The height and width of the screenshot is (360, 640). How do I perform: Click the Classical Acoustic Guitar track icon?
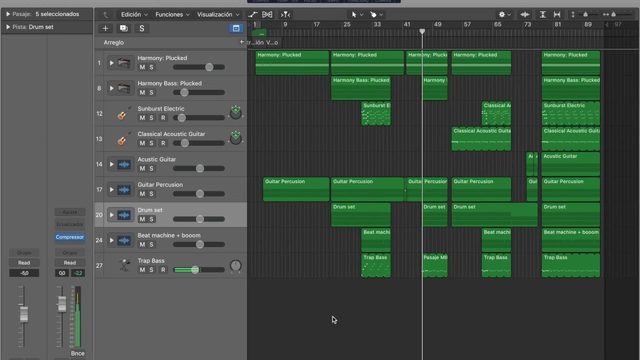[x=124, y=139]
